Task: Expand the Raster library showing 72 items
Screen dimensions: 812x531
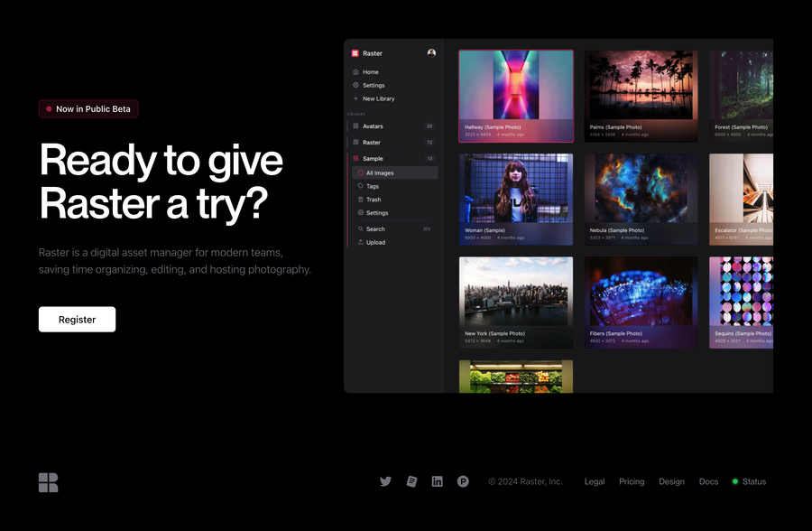Action: pyautogui.click(x=373, y=142)
